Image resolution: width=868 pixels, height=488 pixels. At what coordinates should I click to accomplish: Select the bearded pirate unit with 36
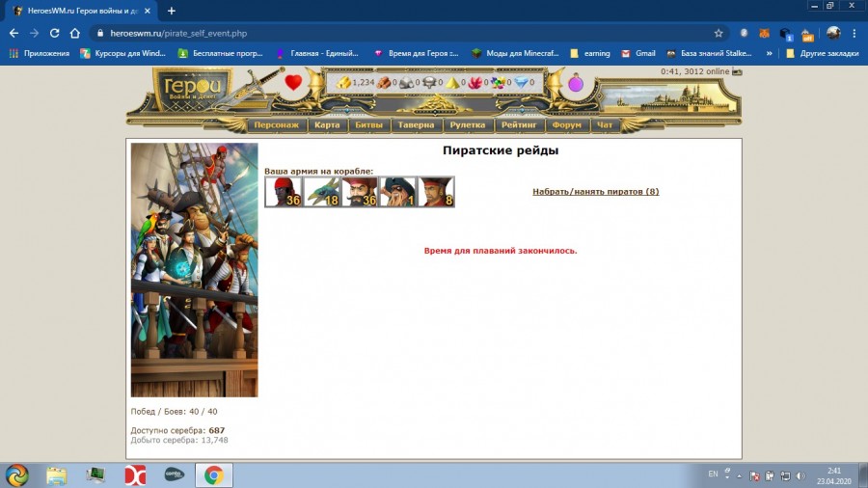pyautogui.click(x=360, y=192)
